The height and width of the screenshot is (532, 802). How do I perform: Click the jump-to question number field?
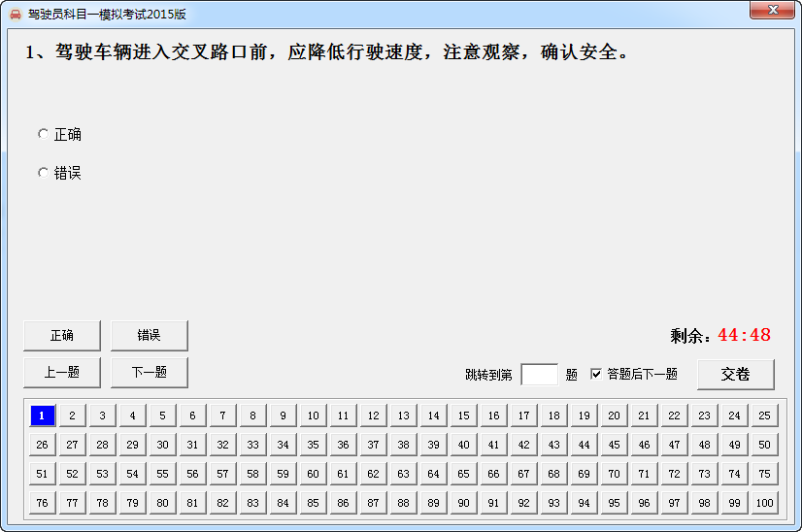pos(539,374)
